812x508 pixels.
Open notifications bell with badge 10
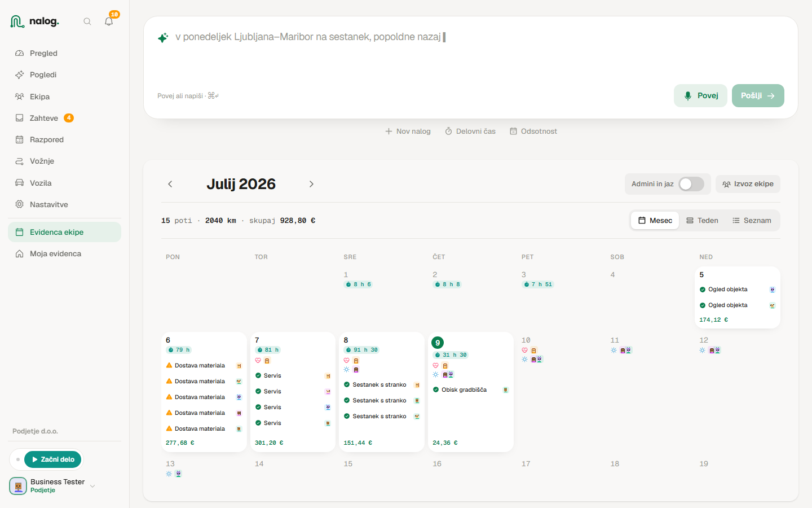coord(109,21)
